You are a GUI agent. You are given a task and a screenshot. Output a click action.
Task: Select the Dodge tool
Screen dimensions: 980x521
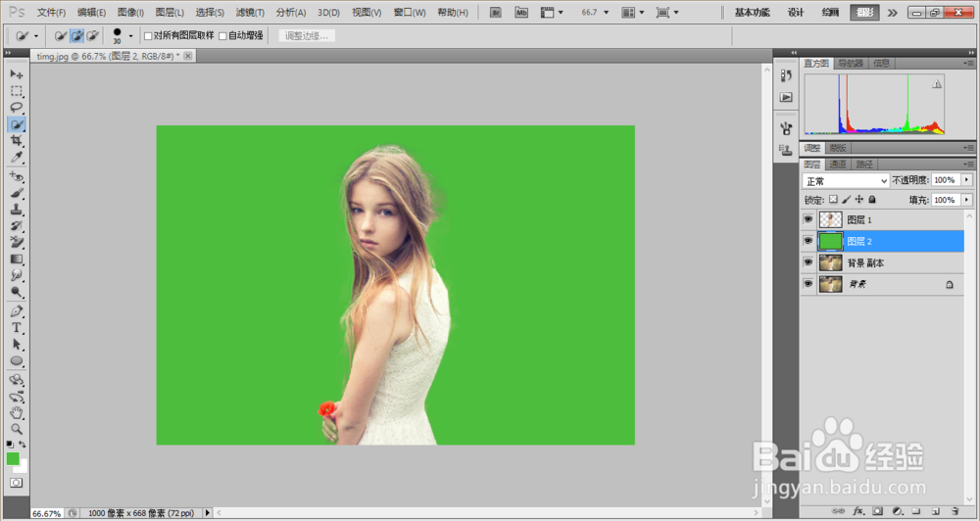[17, 293]
